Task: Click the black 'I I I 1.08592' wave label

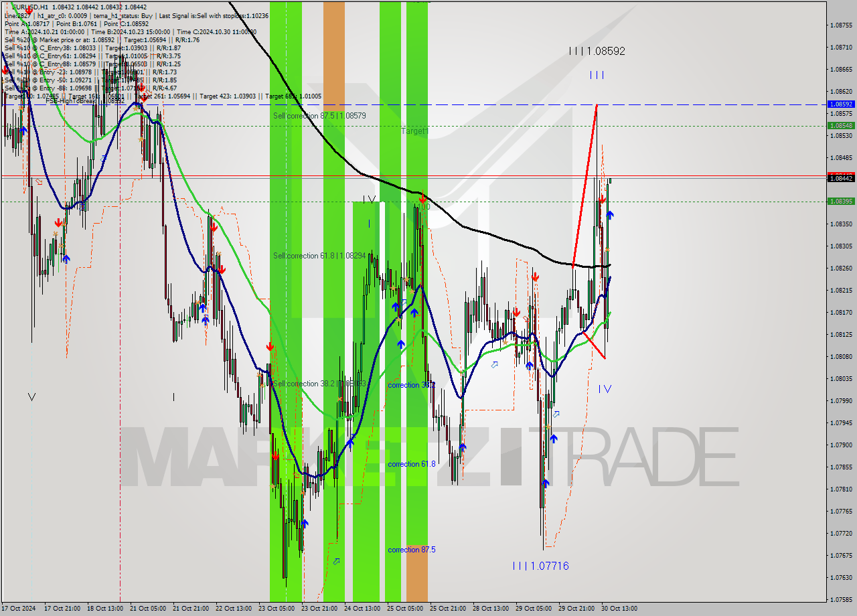Action: pyautogui.click(x=597, y=51)
